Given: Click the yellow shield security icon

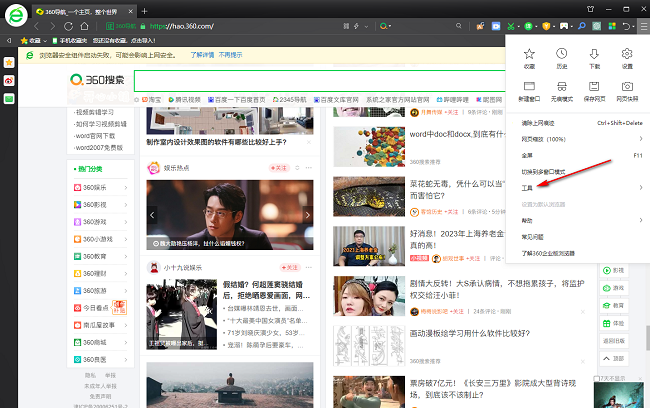Looking at the screenshot, I should [x=546, y=26].
